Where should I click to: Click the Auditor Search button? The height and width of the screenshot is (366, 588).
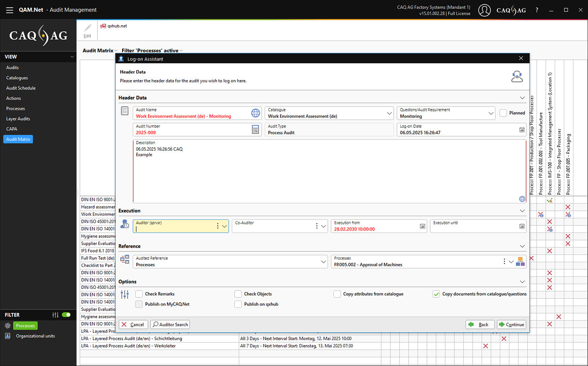pos(170,324)
